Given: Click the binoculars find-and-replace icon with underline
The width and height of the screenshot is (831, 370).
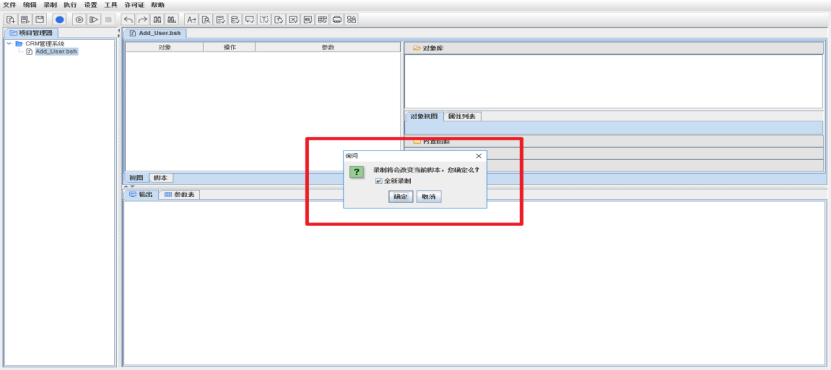Looking at the screenshot, I should pos(172,20).
